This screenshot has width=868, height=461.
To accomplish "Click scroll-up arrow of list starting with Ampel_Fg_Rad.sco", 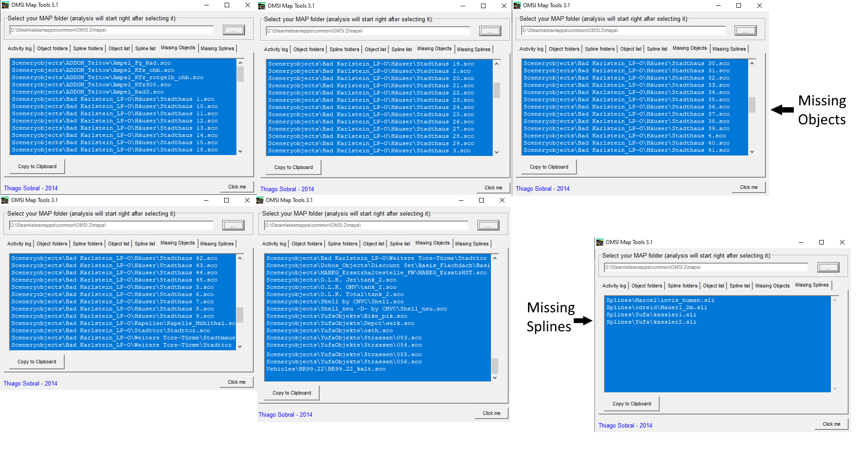I will click(x=240, y=63).
